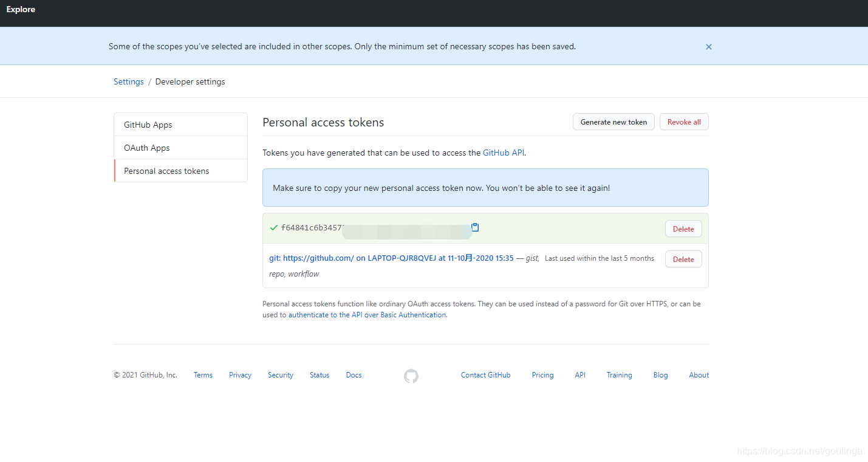
Task: Open Status footer link
Action: coord(320,375)
